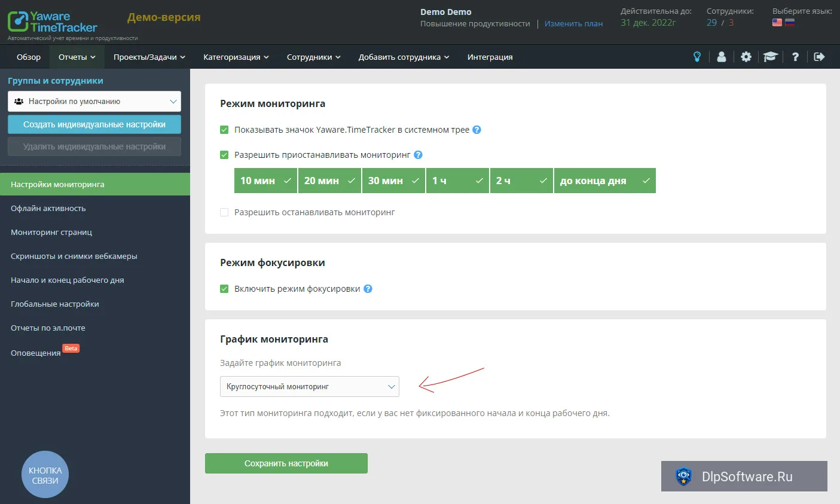Toggle the до конца дня pause option
Image resolution: width=840 pixels, height=504 pixels.
[x=605, y=181]
